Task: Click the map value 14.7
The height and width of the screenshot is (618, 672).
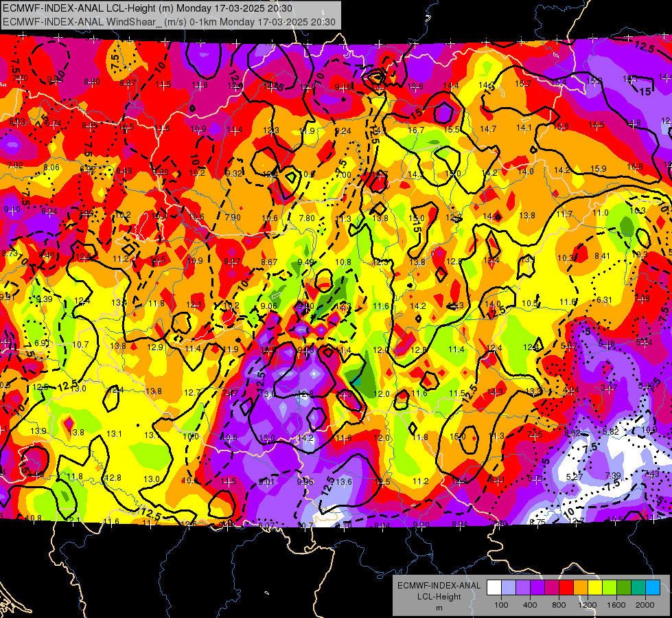Action: (488, 128)
